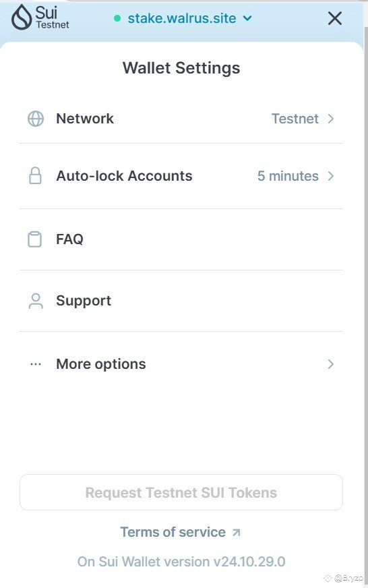Open Auto-lock Accounts setting
368x588 pixels.
(x=181, y=176)
